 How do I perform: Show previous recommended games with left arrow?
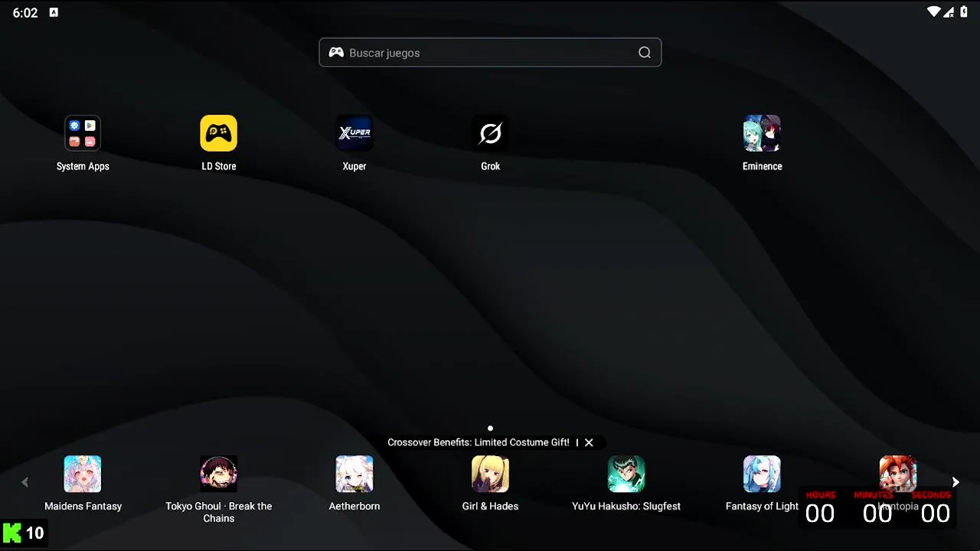(x=24, y=482)
